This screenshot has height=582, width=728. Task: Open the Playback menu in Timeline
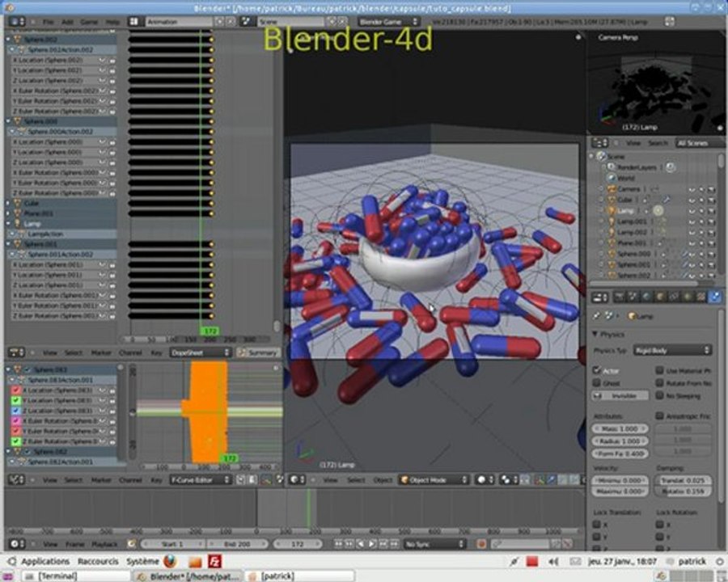click(104, 544)
